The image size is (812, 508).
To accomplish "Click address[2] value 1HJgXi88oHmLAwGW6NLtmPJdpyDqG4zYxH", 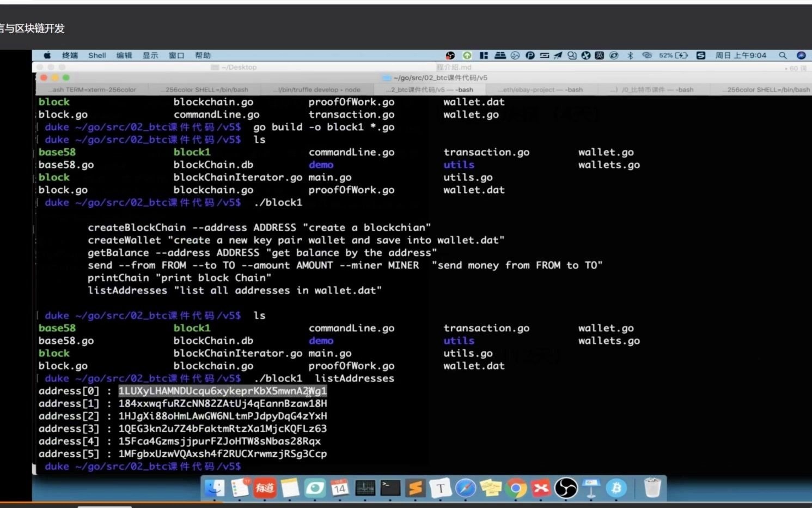I will coord(223,416).
